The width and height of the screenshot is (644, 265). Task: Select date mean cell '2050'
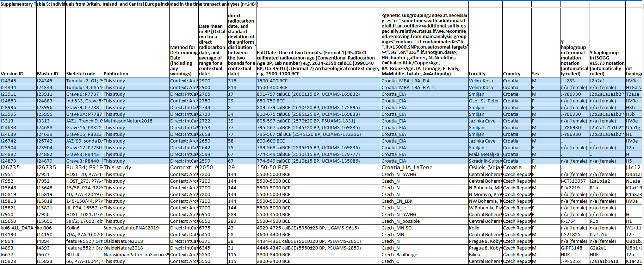click(x=213, y=168)
